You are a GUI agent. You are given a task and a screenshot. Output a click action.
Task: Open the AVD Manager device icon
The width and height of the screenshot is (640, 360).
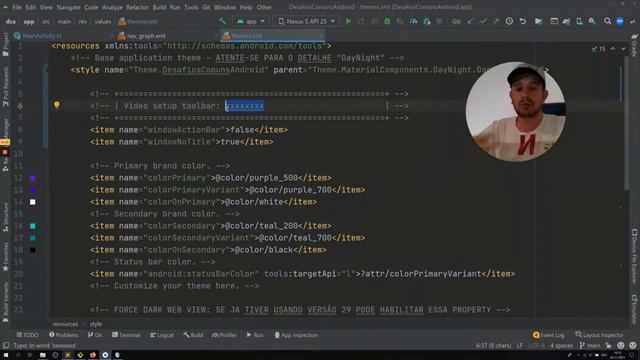579,21
